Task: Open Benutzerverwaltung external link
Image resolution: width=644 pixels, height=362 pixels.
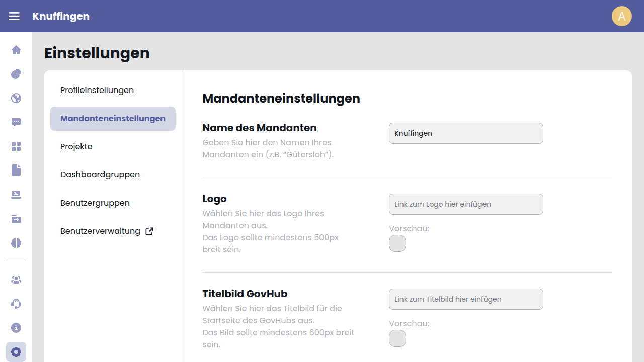Action: (107, 231)
